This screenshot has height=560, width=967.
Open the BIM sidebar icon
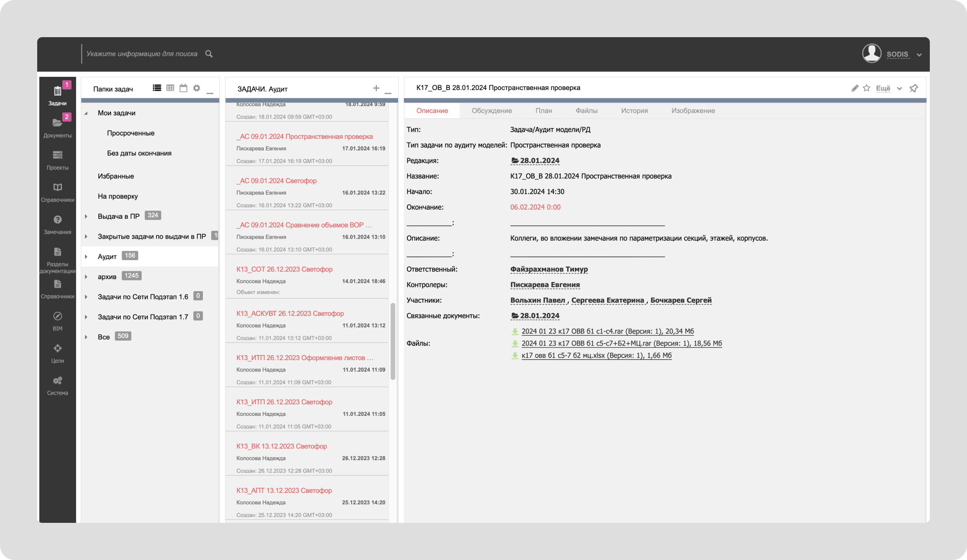pos(57,321)
